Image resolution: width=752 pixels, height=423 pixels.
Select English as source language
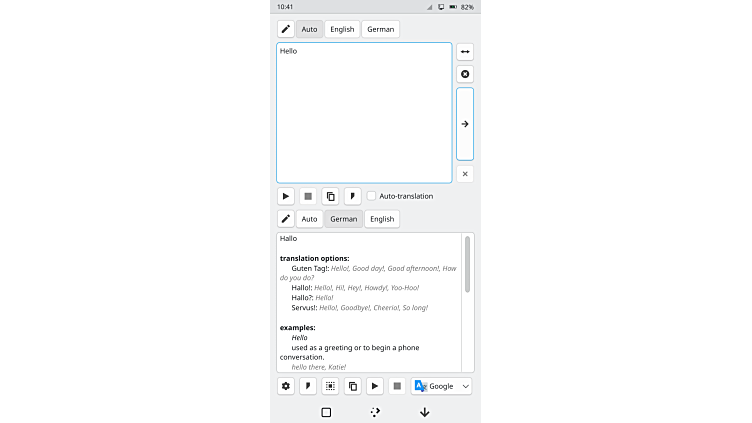(342, 29)
